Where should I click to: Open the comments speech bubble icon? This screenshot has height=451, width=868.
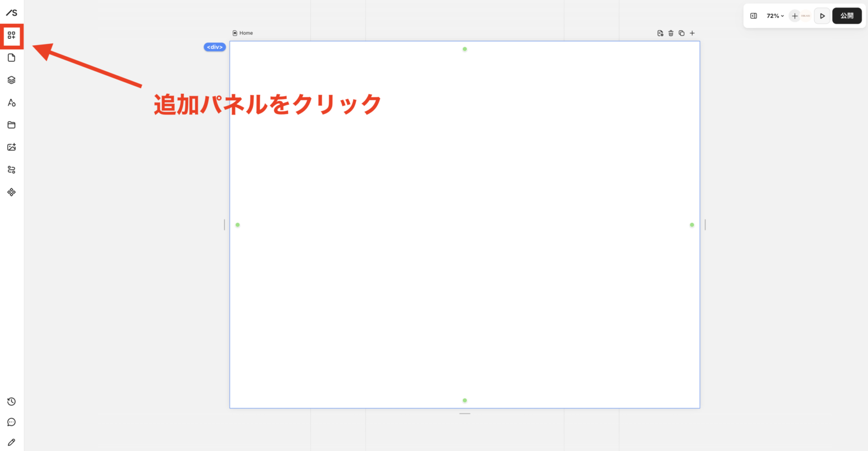point(12,422)
